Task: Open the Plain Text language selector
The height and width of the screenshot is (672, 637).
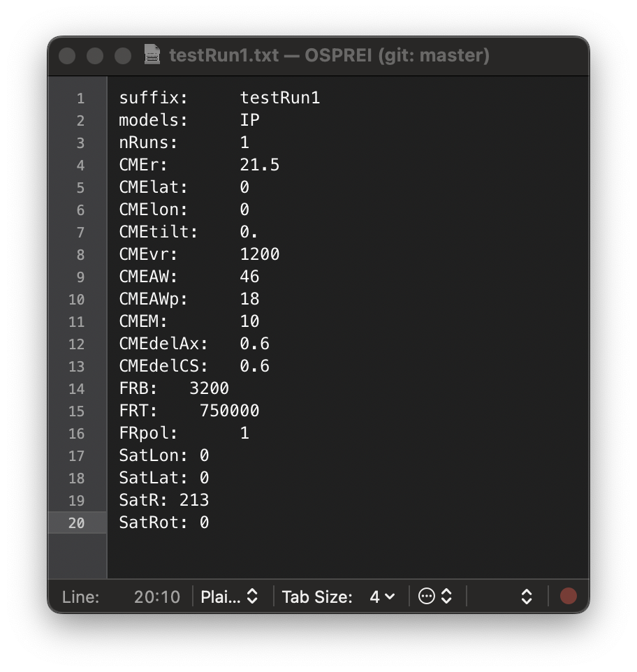Action: tap(230, 597)
